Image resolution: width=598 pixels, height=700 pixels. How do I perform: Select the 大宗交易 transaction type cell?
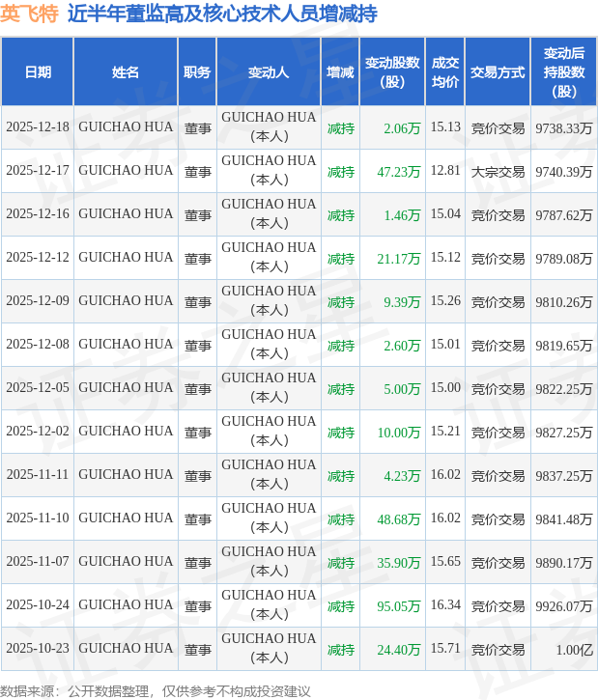tap(498, 171)
